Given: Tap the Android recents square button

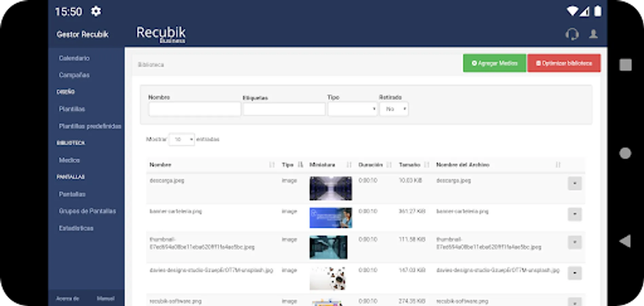Looking at the screenshot, I should click(x=625, y=65).
